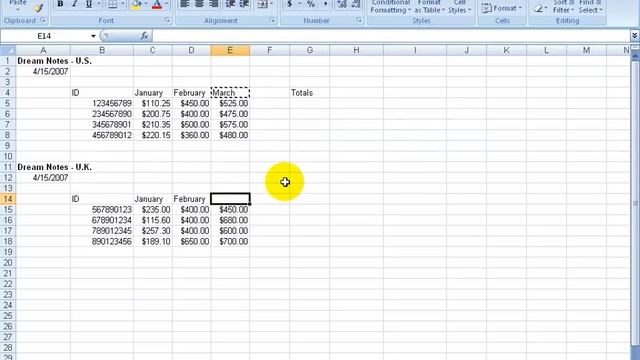Select row 5 header
Screen dimensions: 640x360
click(8, 103)
